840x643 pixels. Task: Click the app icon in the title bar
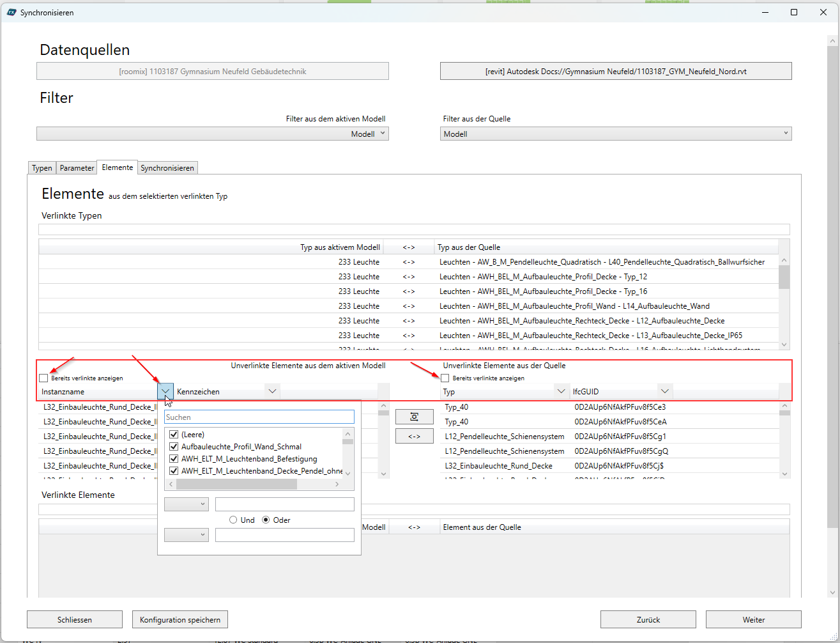click(x=11, y=12)
